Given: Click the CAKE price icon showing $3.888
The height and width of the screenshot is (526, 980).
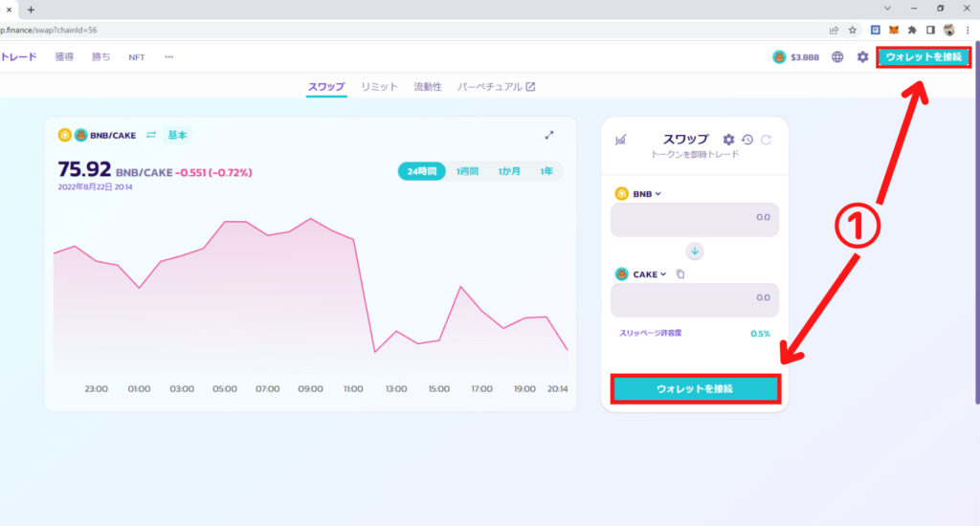Looking at the screenshot, I should tap(779, 56).
